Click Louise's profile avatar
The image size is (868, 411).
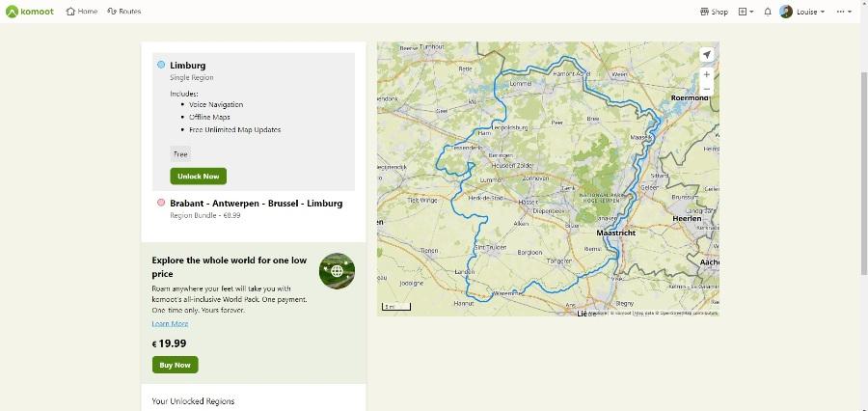click(x=786, y=12)
